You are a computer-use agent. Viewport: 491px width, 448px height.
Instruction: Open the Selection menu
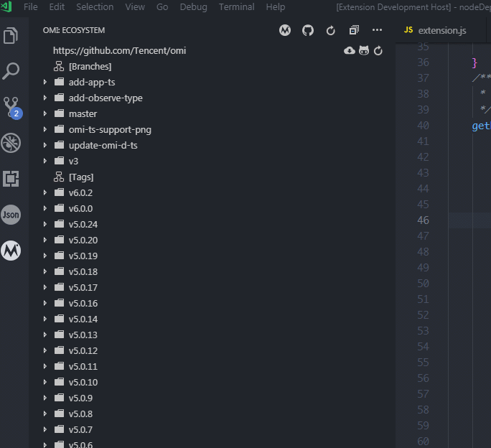coord(95,7)
